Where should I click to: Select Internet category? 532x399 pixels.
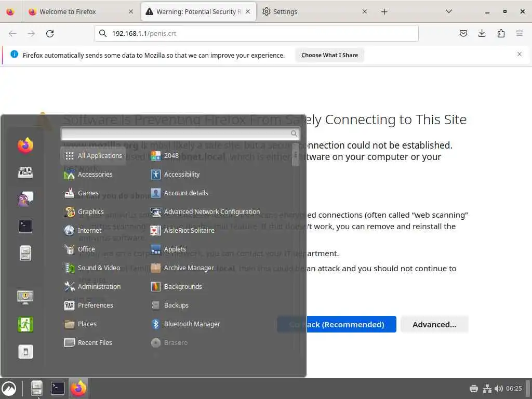tap(83, 230)
